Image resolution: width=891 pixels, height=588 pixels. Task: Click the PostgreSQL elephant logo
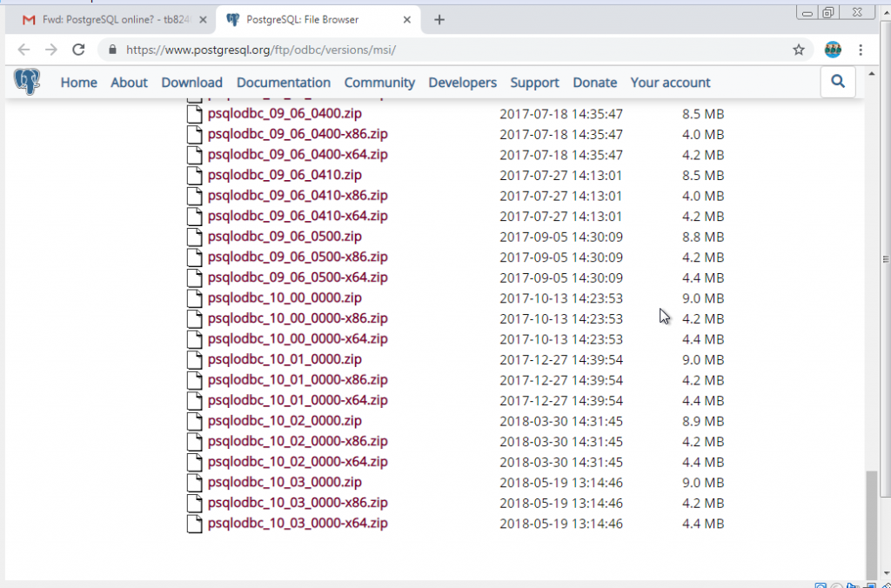27,82
